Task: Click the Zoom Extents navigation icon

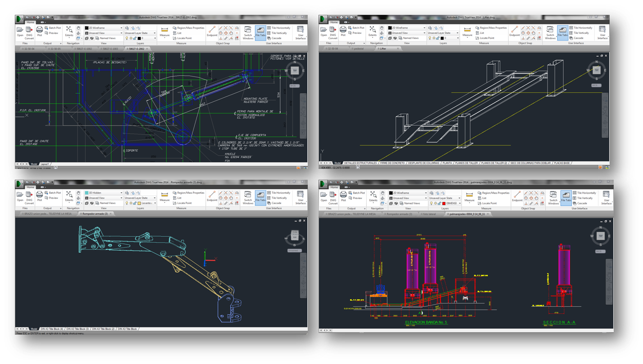Action: 68,29
